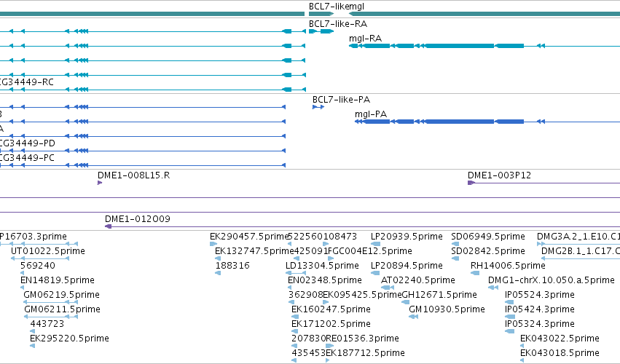Click the GM06211.5prime EST label
Screen dimensions: 620x364
[x=62, y=309]
